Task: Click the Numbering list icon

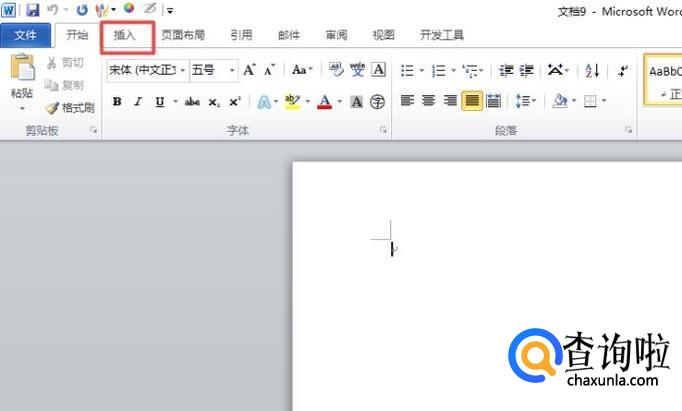Action: coord(439,70)
